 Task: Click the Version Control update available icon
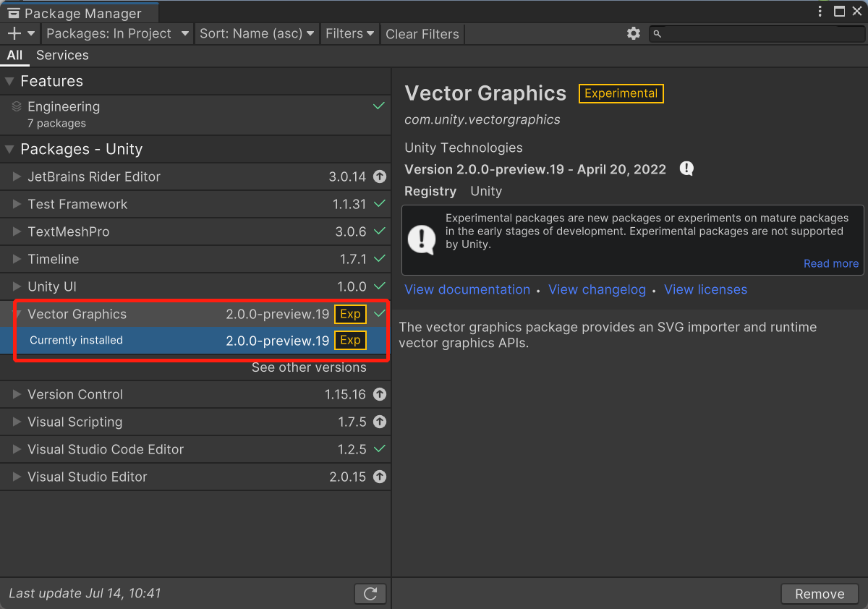point(380,394)
